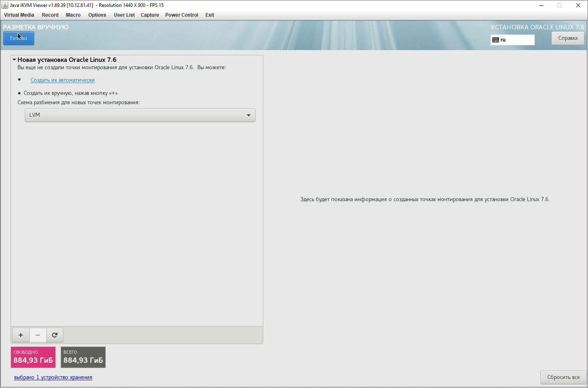Click the Здесь будет показана информация placeholder text
Screen dimensions: 588x388
[425, 199]
